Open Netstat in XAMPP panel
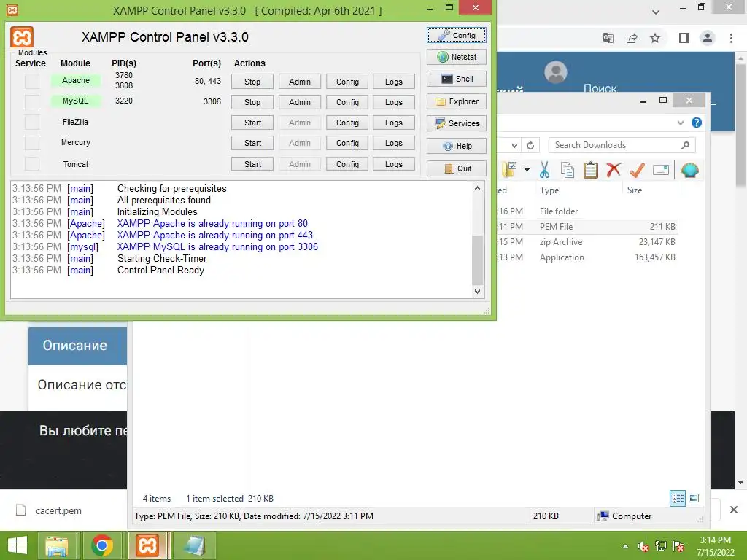747x560 pixels. coord(457,57)
